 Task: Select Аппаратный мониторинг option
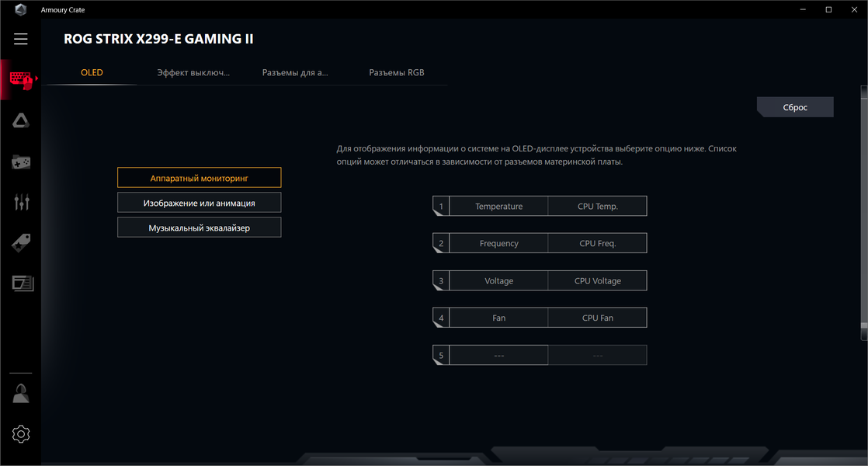click(x=200, y=178)
